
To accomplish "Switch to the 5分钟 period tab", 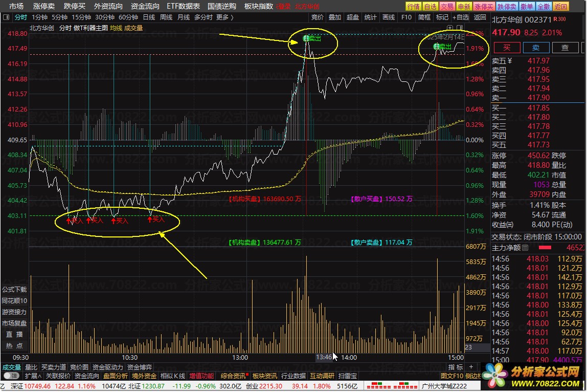I will tap(59, 17).
